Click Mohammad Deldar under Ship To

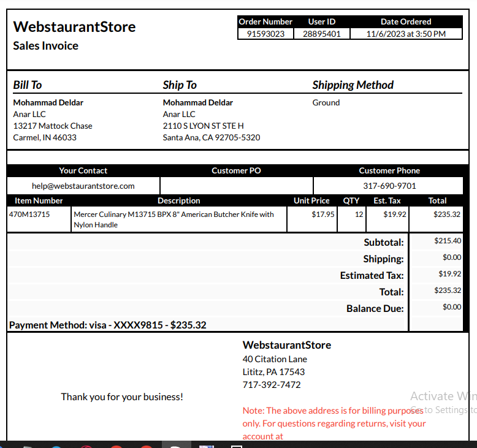coord(198,102)
